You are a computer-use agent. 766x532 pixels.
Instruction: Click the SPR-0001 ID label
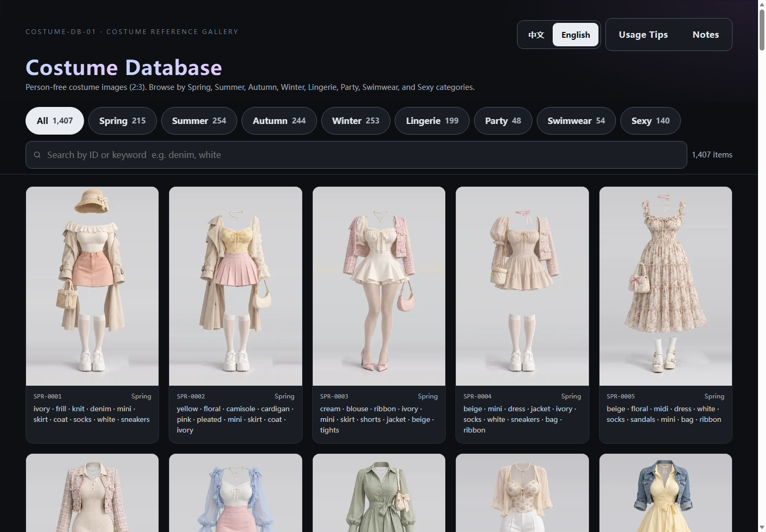[47, 396]
